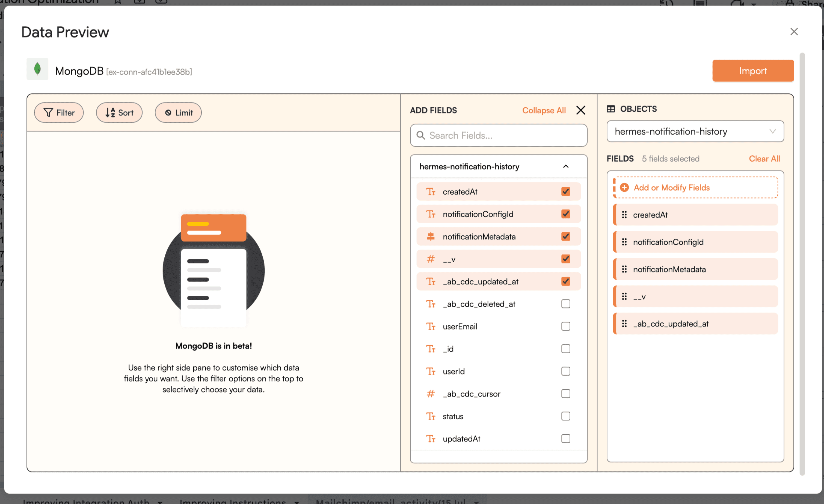
Task: Click the text type icon next to userId
Action: pos(431,371)
